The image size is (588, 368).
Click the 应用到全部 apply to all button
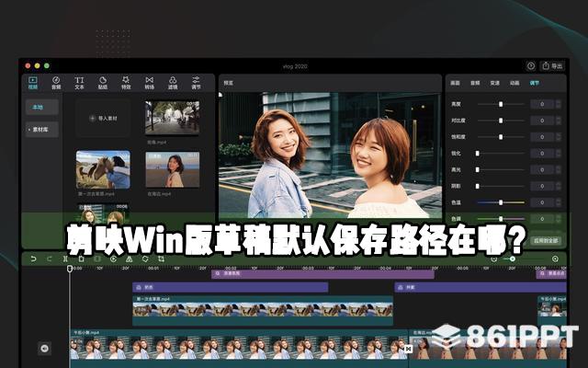tap(546, 241)
